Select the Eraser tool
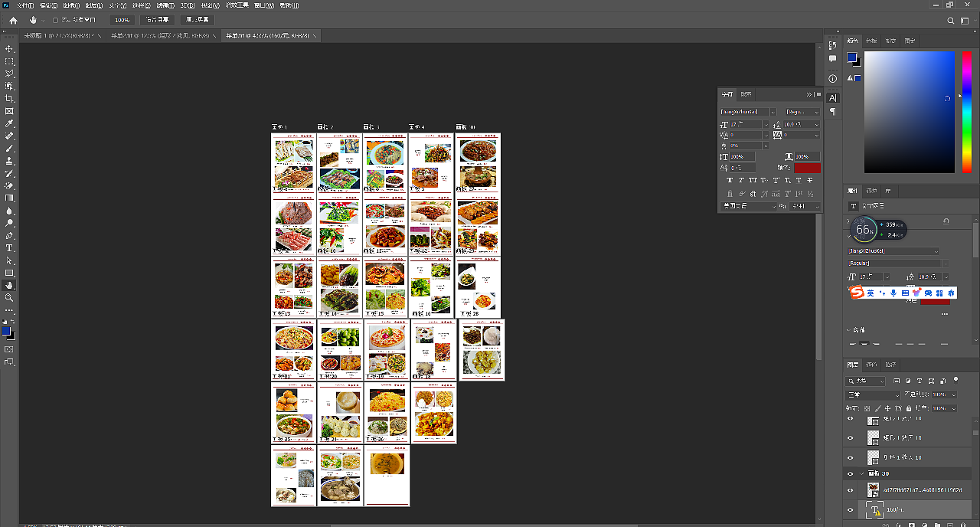Image resolution: width=980 pixels, height=527 pixels. click(x=9, y=185)
